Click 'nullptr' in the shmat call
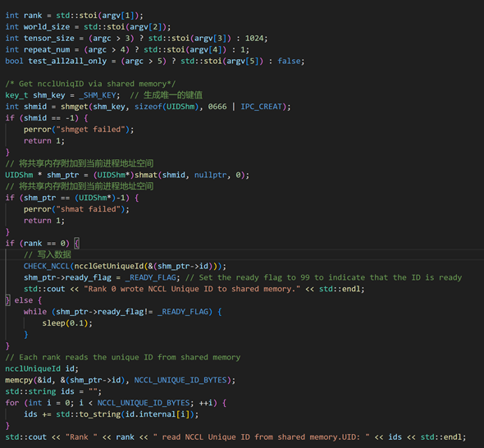Screen dimensions: 484x448 (x=211, y=175)
